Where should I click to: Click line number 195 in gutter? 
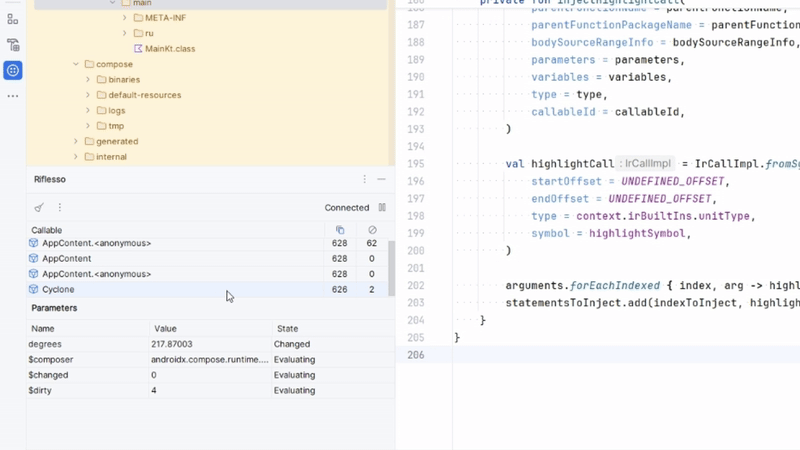click(x=416, y=164)
